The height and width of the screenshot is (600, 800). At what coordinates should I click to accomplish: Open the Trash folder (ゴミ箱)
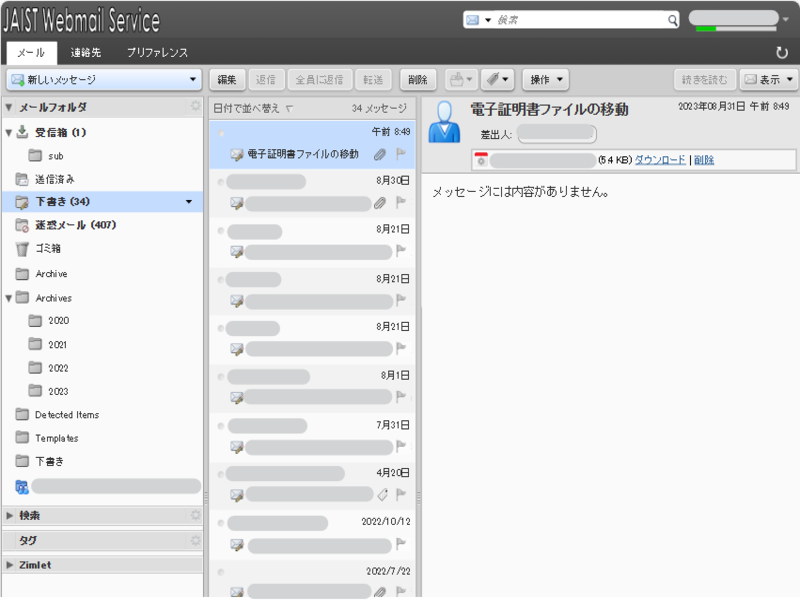[x=48, y=249]
